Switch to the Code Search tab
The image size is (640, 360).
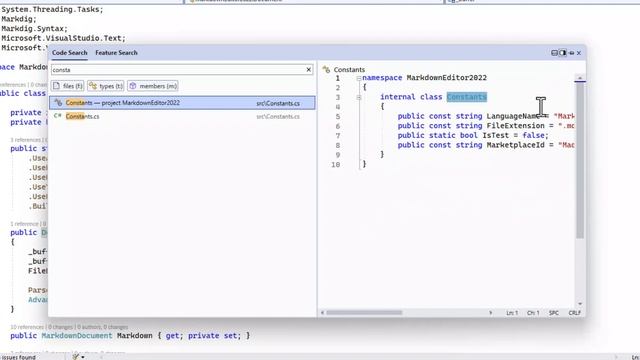coord(69,53)
